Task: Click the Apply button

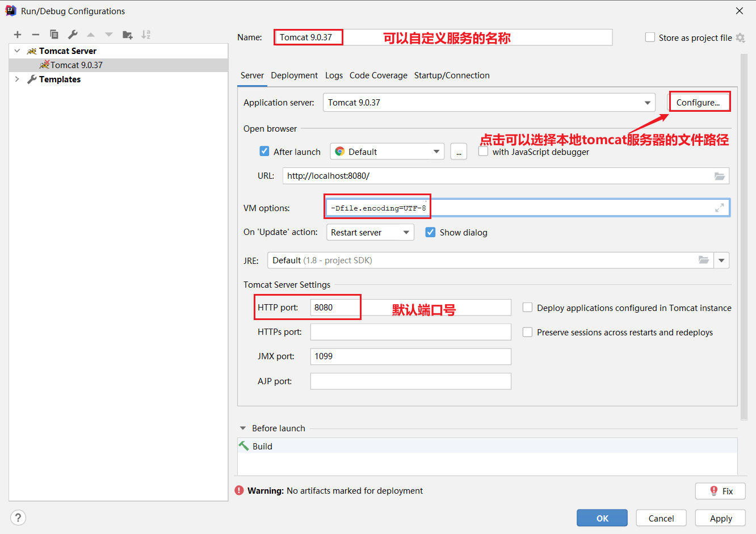Action: coord(720,518)
